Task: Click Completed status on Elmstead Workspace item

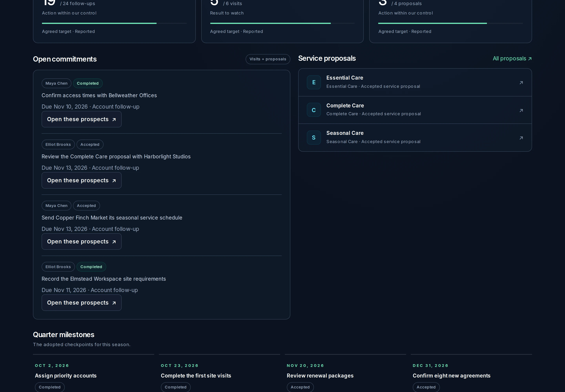Action: click(x=91, y=267)
